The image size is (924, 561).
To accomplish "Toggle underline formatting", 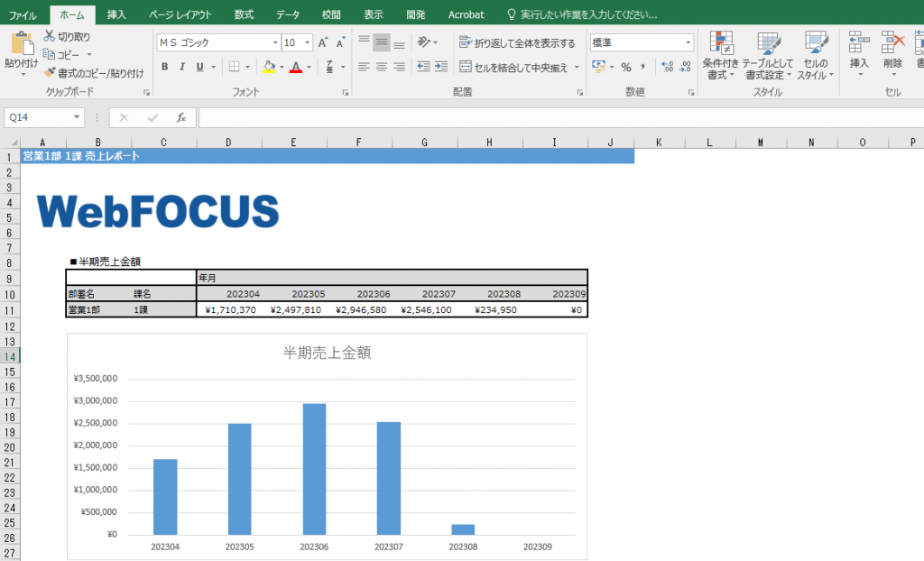I will click(x=199, y=67).
